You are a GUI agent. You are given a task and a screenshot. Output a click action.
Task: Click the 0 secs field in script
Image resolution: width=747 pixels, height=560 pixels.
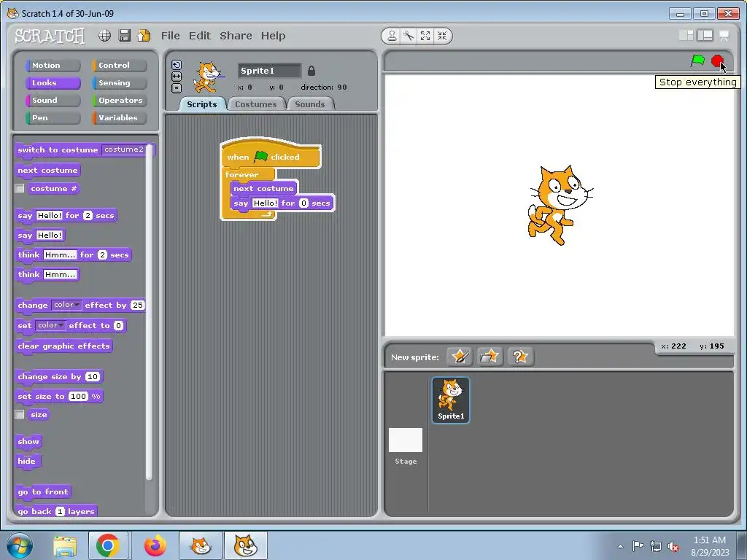coord(303,203)
